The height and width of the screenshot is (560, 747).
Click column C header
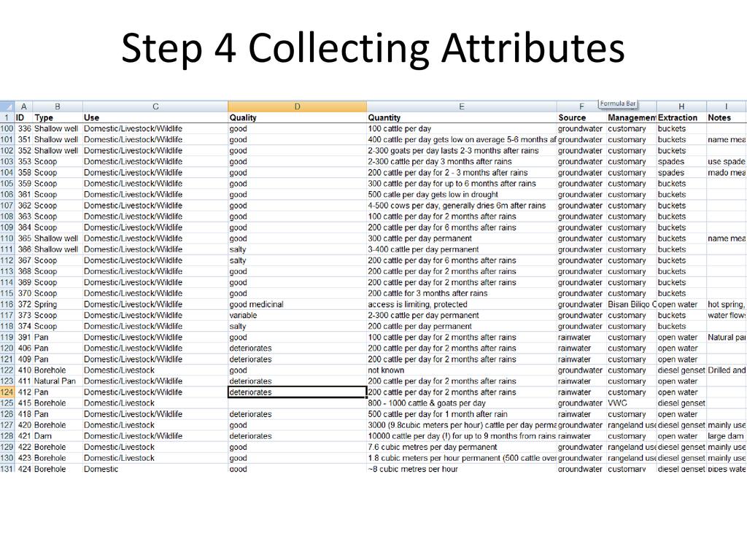pyautogui.click(x=155, y=106)
